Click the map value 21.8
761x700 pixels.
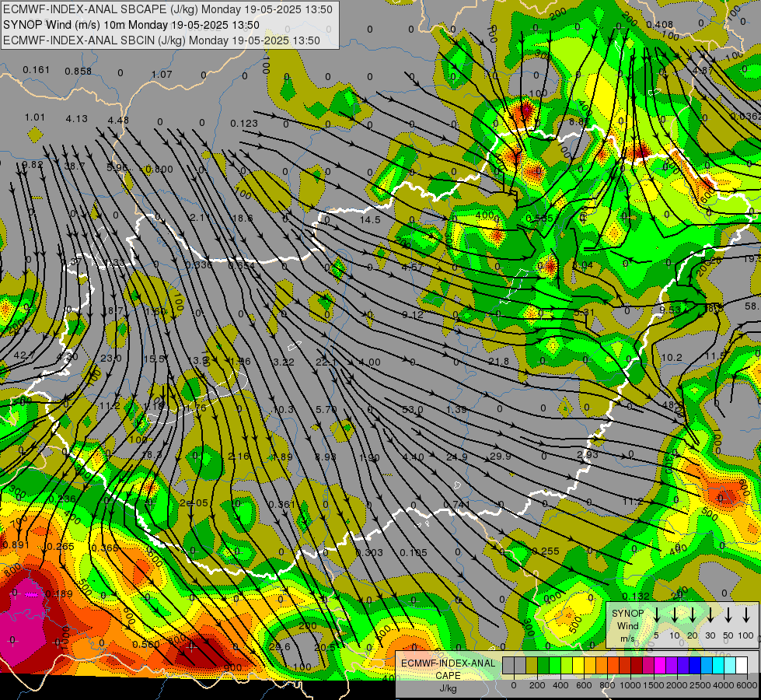499,361
